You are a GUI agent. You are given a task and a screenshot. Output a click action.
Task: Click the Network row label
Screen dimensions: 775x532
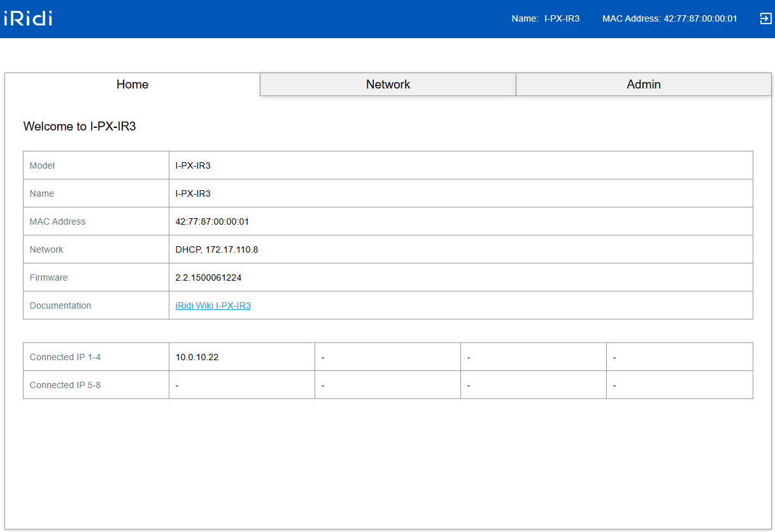click(46, 249)
